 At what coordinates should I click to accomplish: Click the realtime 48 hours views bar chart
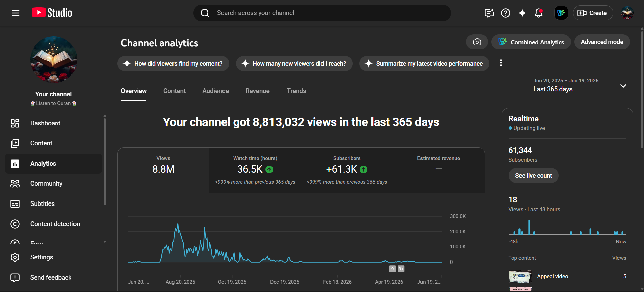click(x=567, y=227)
